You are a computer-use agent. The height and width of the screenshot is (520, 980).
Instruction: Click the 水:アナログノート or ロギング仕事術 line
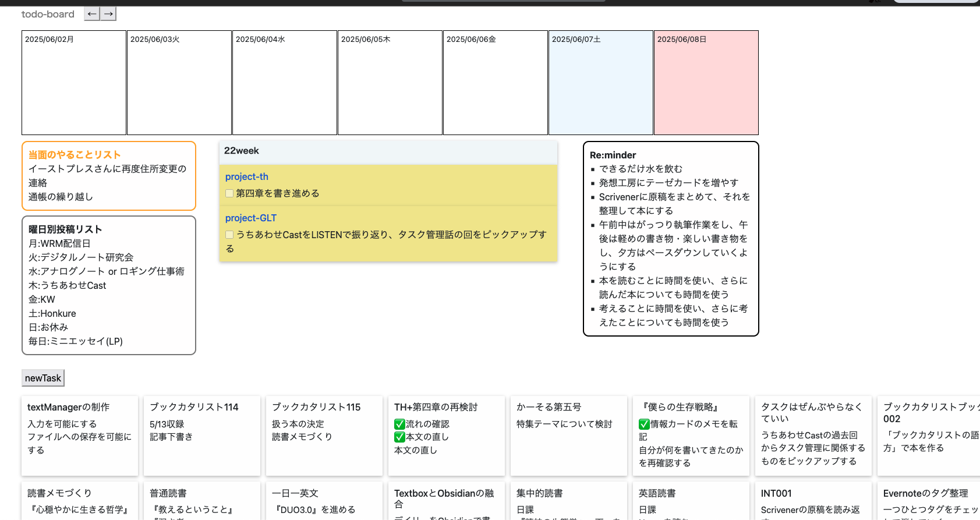coord(107,271)
